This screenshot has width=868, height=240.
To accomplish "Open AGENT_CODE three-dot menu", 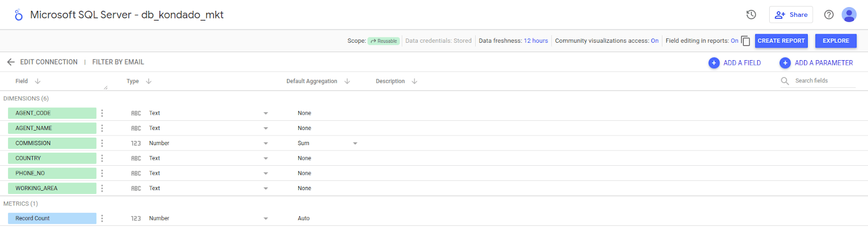I will tap(102, 113).
